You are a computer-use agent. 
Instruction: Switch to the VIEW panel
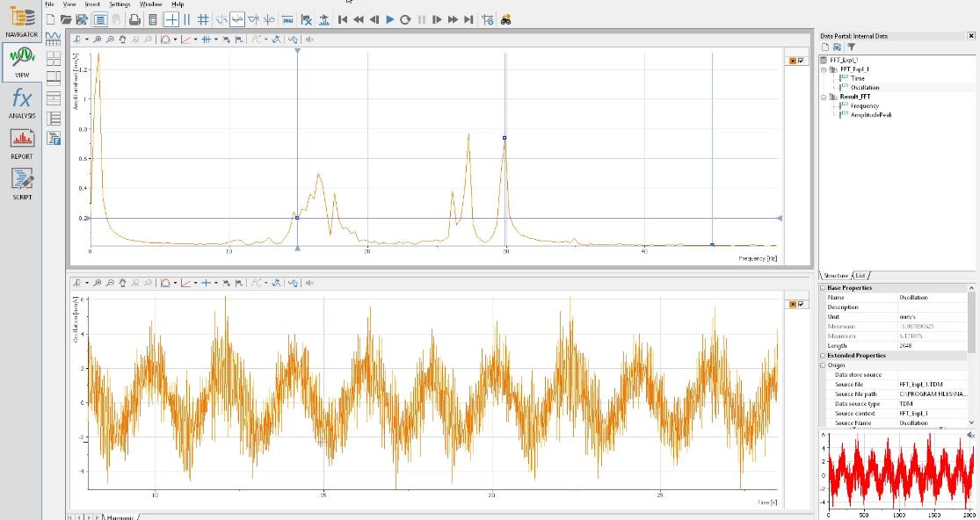tap(22, 61)
